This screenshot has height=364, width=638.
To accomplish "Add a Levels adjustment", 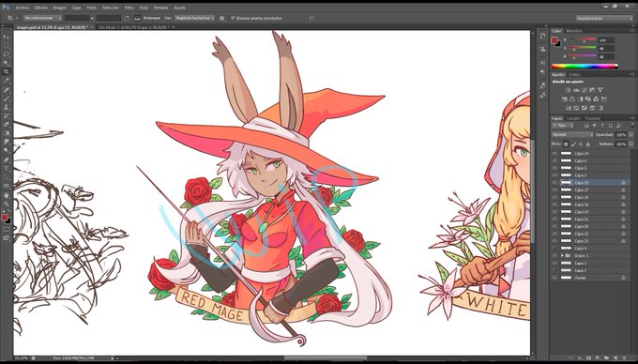I will 576,90.
